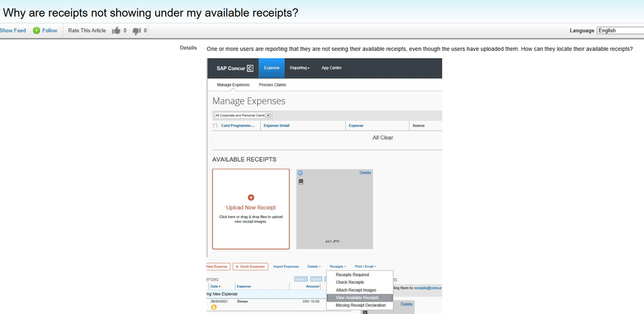The image size is (644, 314).
Task: Click the green plus Follow icon
Action: click(37, 30)
